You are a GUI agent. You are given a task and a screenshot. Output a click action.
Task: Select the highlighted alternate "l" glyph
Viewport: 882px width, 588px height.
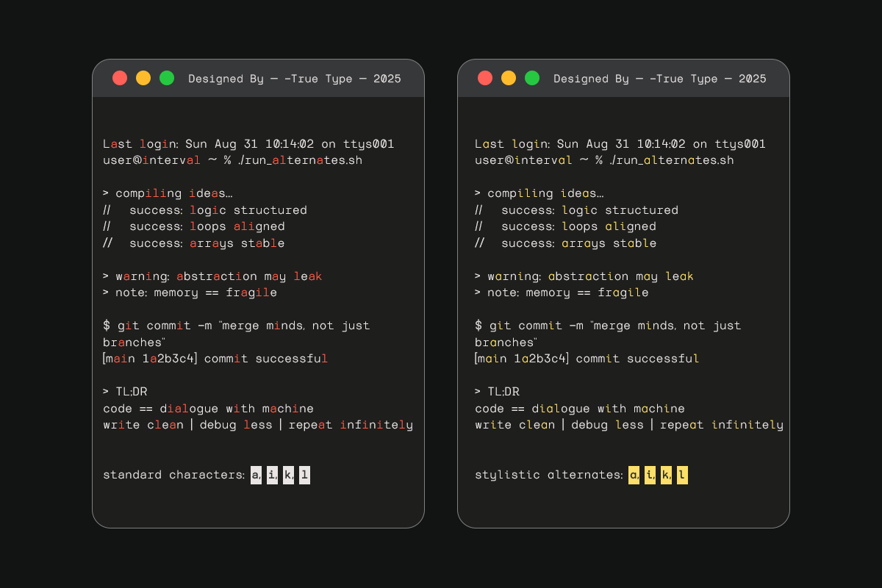pyautogui.click(x=681, y=475)
